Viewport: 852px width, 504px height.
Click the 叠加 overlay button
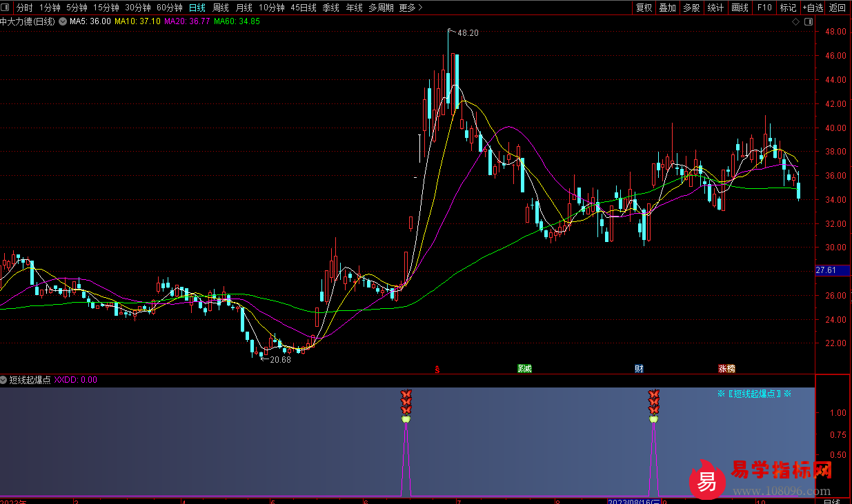(x=667, y=8)
